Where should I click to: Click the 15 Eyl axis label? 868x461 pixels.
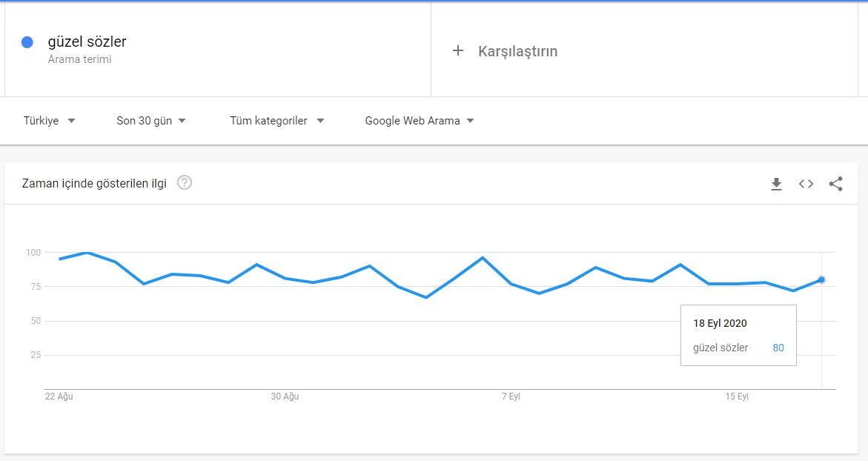click(x=737, y=397)
